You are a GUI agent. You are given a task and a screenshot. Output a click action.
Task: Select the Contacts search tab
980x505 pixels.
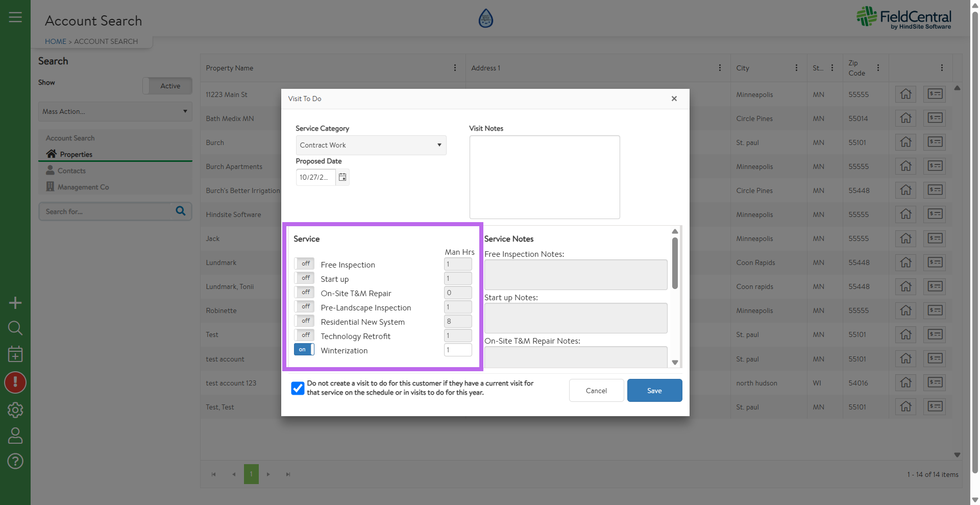click(71, 171)
